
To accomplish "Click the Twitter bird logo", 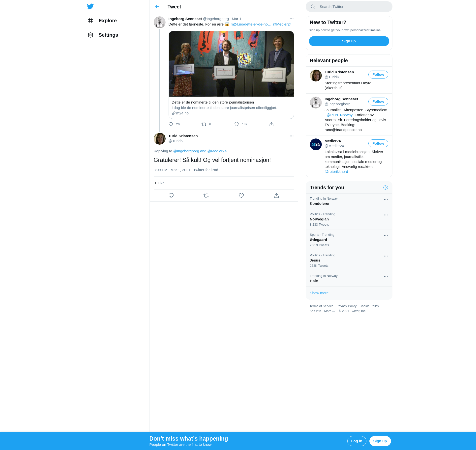I will (x=90, y=6).
